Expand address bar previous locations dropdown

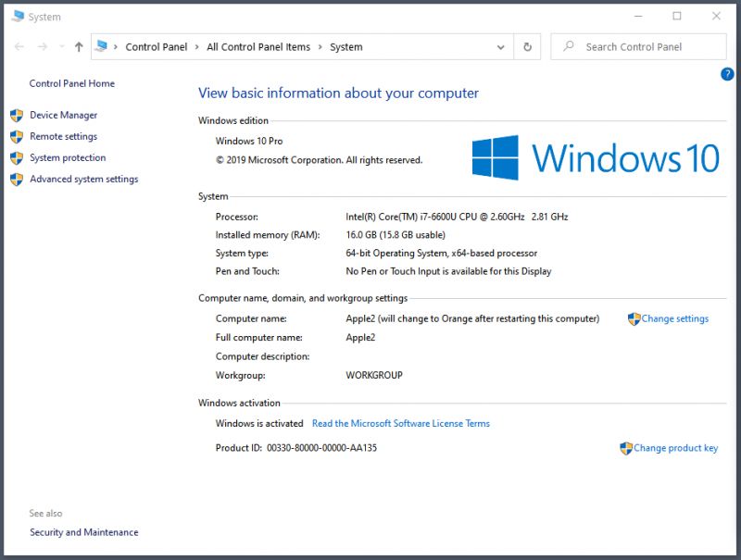501,47
